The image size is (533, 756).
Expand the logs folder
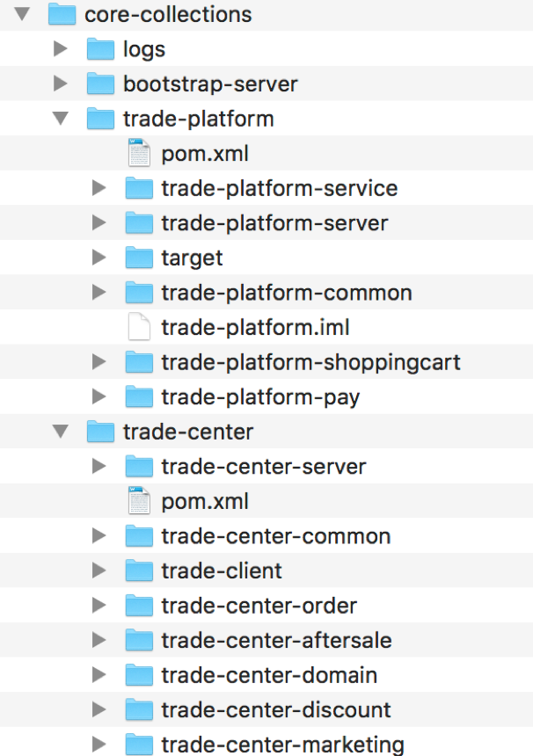point(61,48)
